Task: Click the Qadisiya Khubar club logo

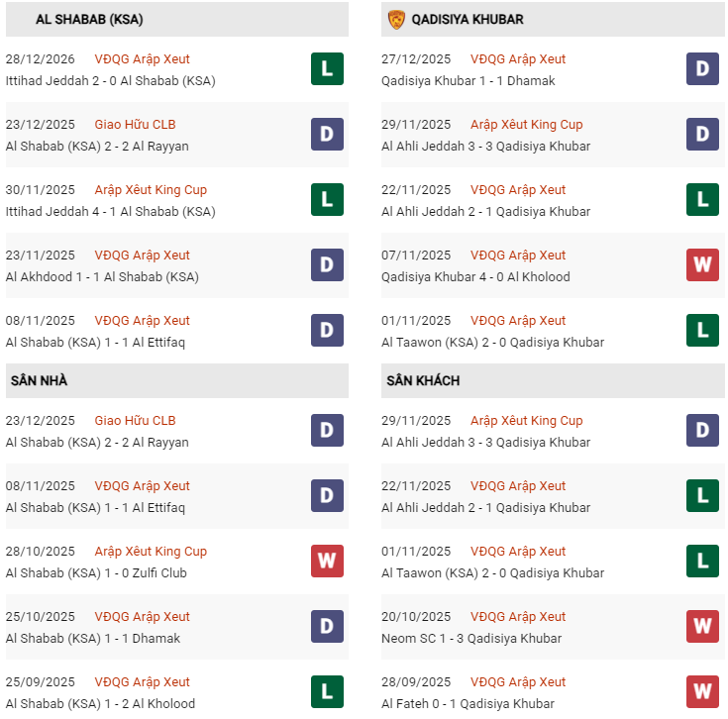Action: (x=396, y=19)
